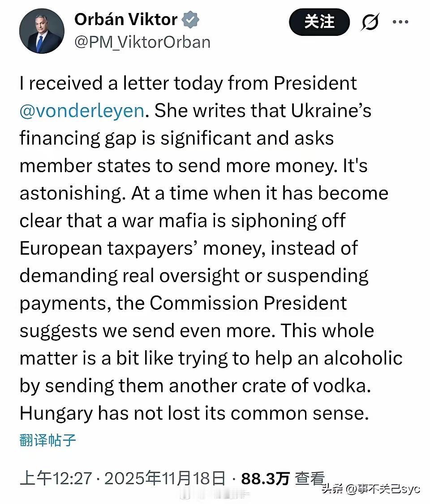Open the @PM_ViktorOrban handle link

click(x=142, y=42)
